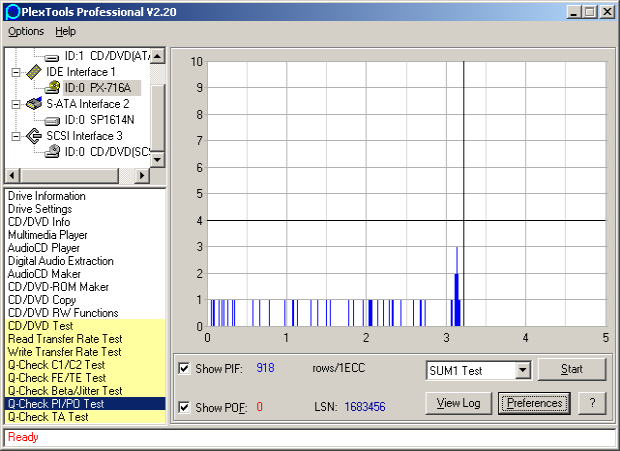
Task: Open Preferences
Action: (534, 403)
